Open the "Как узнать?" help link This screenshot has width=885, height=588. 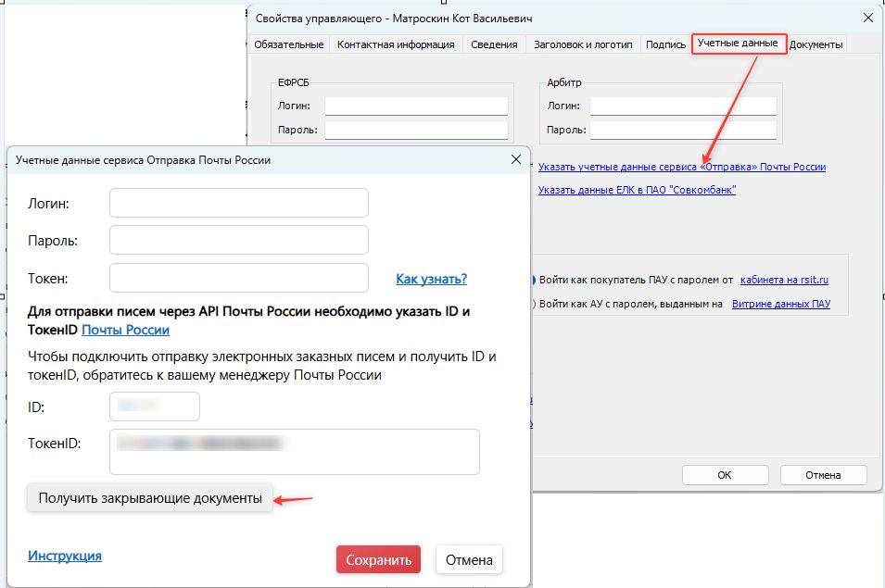[431, 279]
